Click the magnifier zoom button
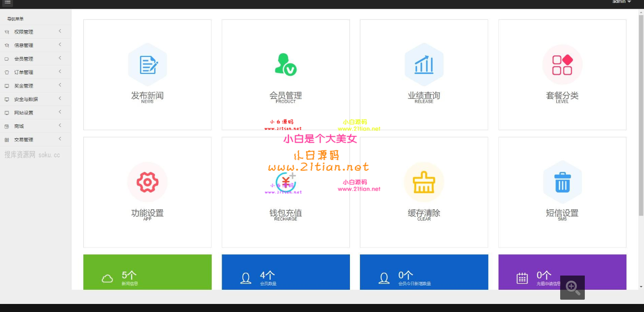Viewport: 644px width, 312px height. click(572, 287)
